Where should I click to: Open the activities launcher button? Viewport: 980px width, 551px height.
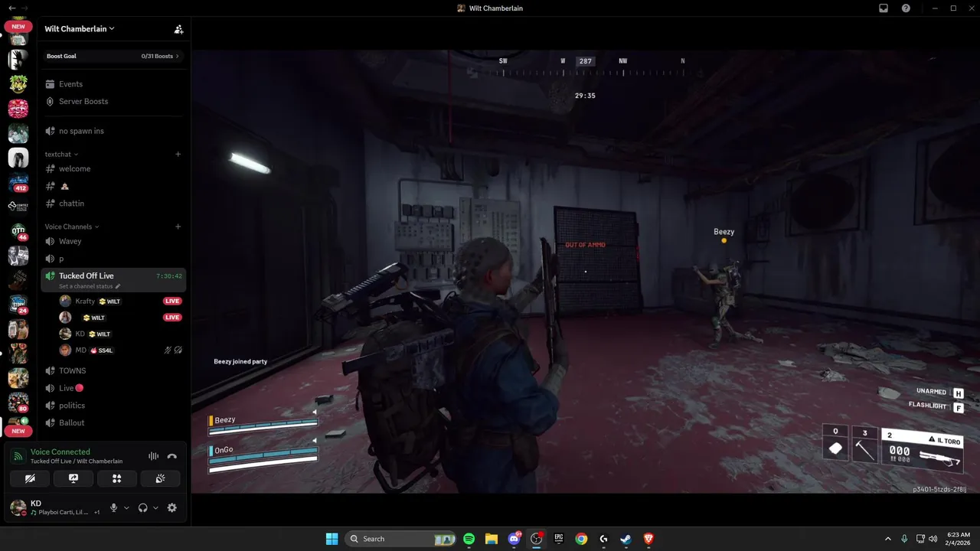click(x=117, y=478)
